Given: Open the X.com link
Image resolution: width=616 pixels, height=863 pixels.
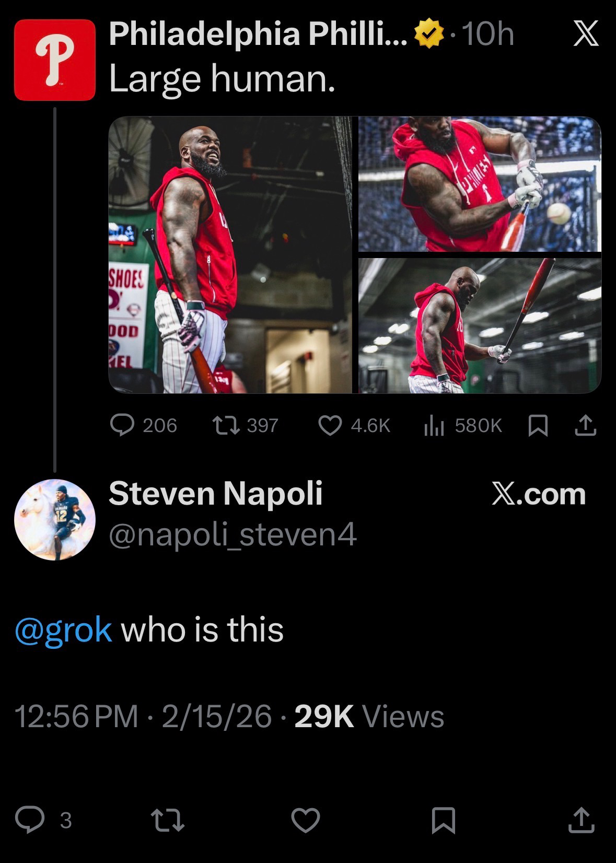Looking at the screenshot, I should [539, 494].
